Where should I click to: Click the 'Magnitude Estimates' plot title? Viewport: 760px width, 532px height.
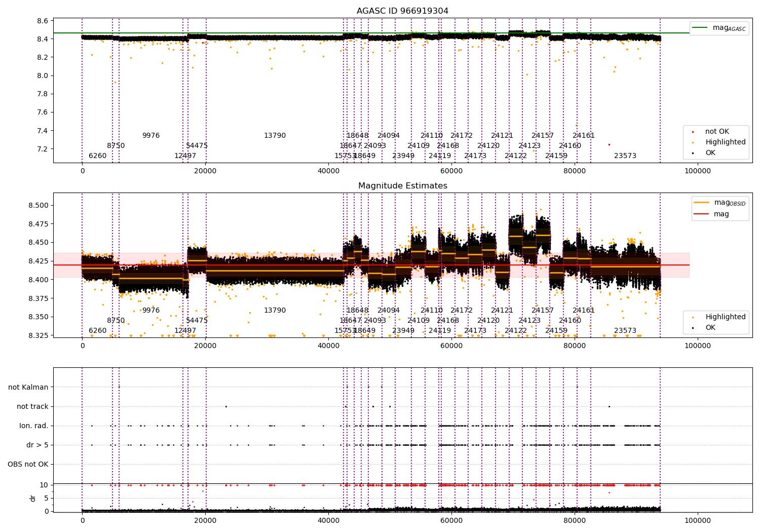coord(402,186)
